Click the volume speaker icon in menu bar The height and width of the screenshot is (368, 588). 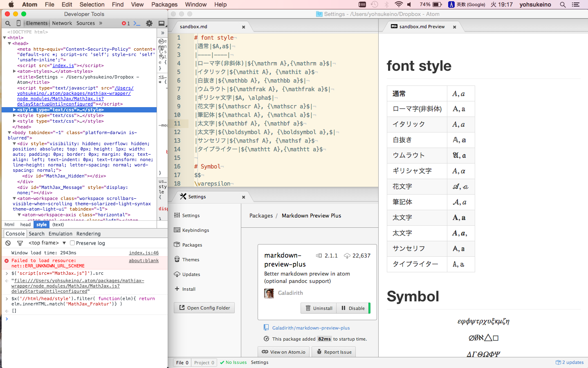(x=410, y=4)
